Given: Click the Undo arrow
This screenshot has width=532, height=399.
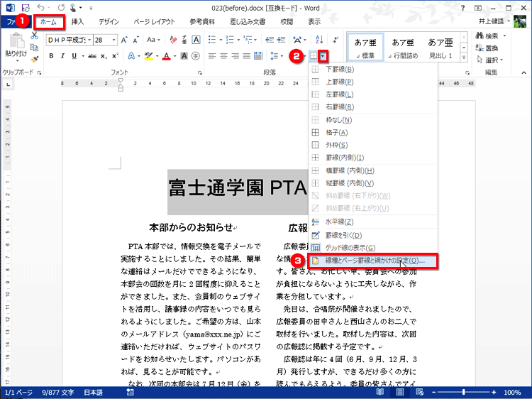Looking at the screenshot, I should (x=40, y=8).
